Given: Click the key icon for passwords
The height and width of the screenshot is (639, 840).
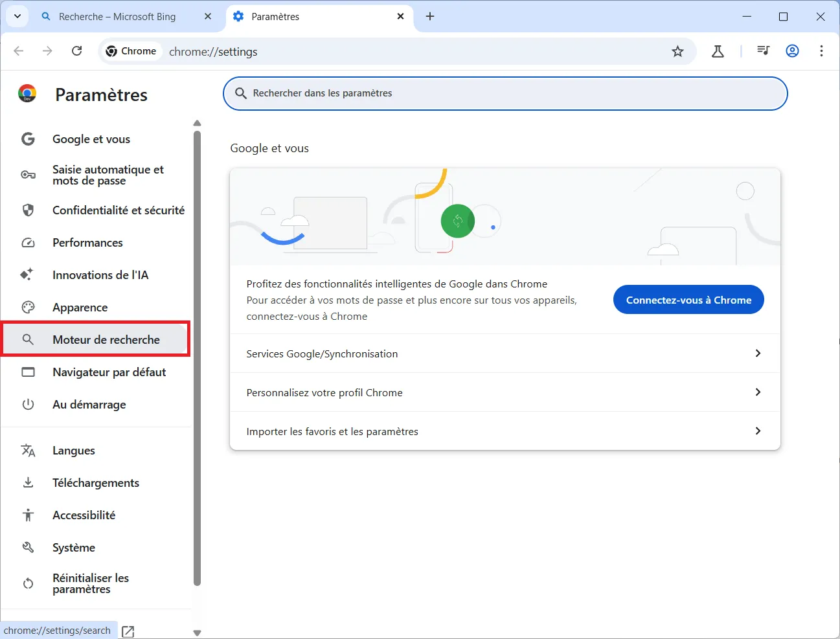Looking at the screenshot, I should 28,175.
